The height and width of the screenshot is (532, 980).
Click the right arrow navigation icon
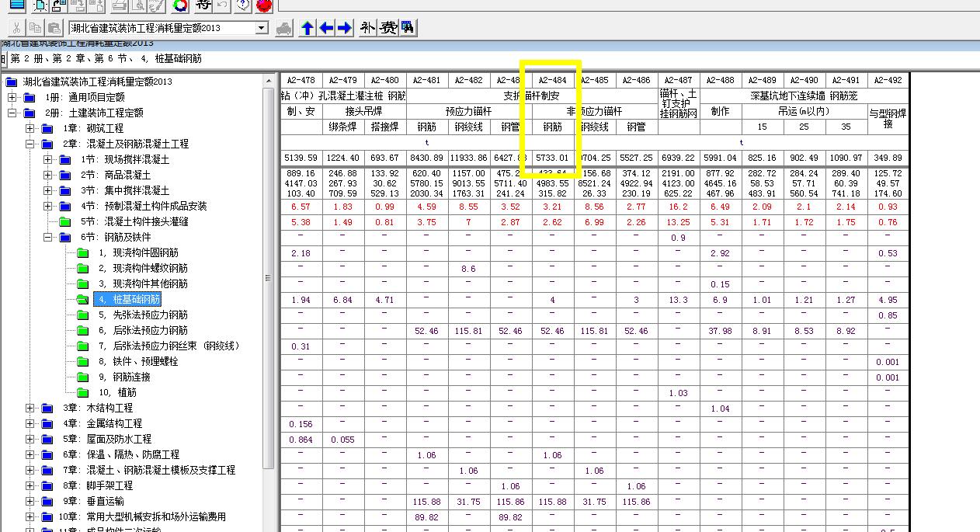(345, 28)
